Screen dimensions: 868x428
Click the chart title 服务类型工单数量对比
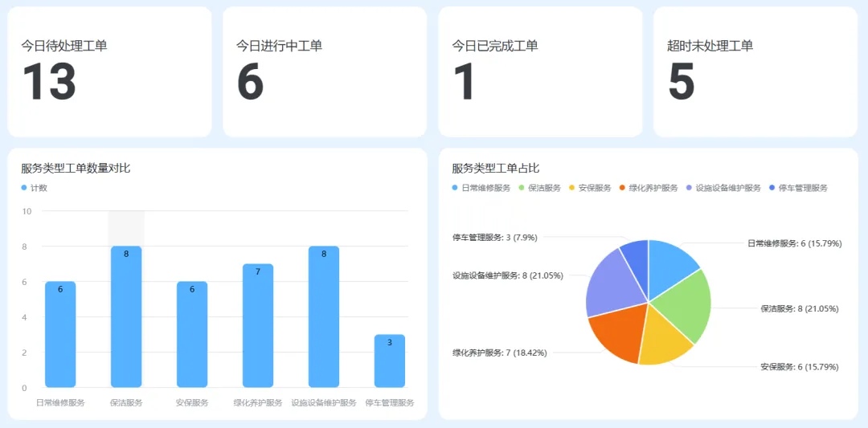(76, 169)
